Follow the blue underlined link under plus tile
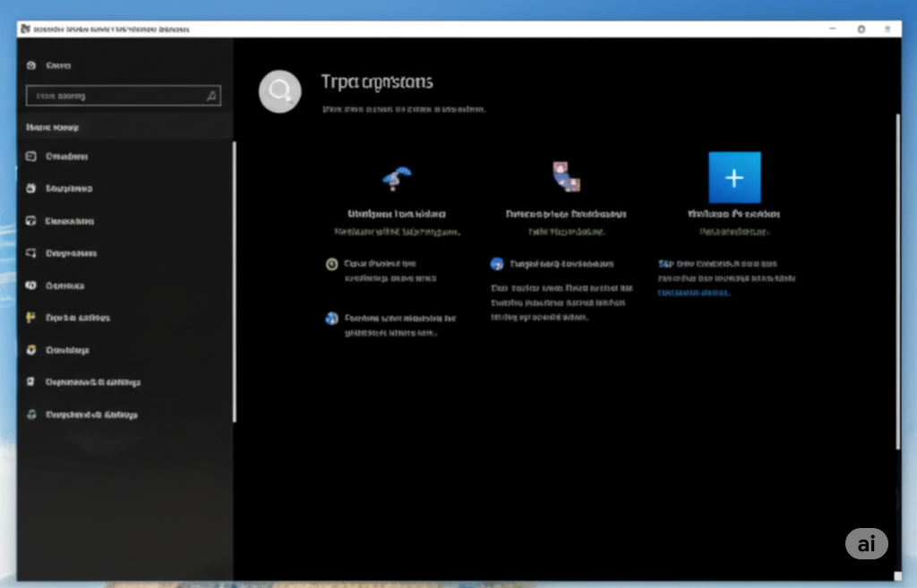 [x=694, y=293]
